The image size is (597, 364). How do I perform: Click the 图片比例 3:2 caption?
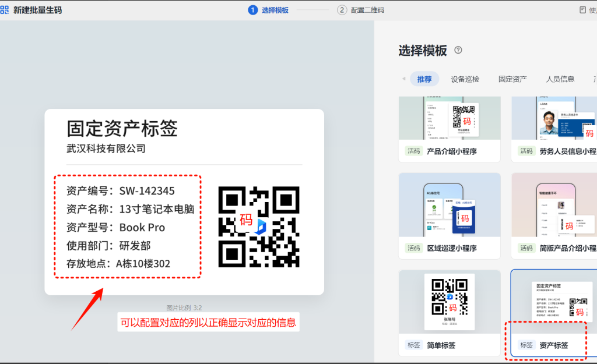pos(184,308)
